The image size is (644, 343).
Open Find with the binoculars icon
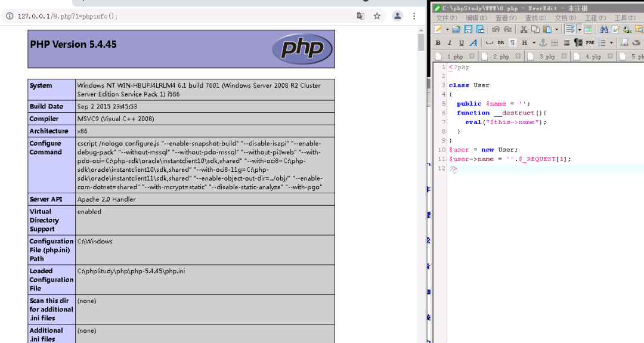point(603,29)
